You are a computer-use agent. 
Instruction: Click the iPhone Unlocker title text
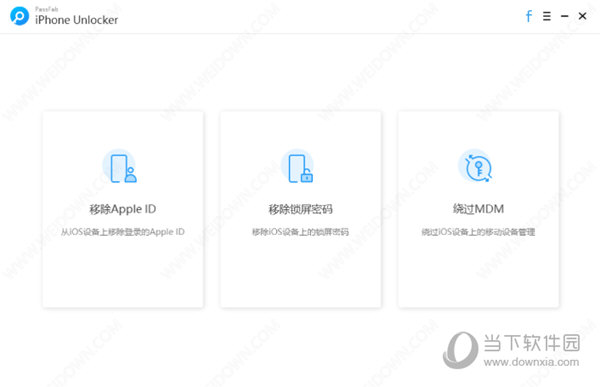tap(77, 20)
